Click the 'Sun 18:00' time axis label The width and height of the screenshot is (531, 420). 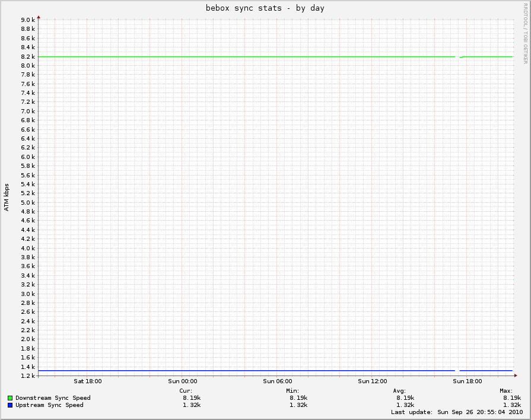(468, 381)
